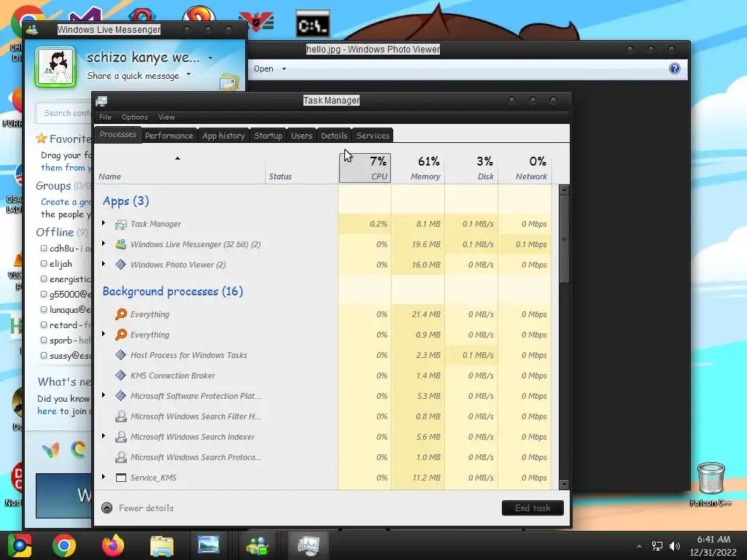Click the Messenger search contacts field
The height and width of the screenshot is (560, 747).
point(63,113)
